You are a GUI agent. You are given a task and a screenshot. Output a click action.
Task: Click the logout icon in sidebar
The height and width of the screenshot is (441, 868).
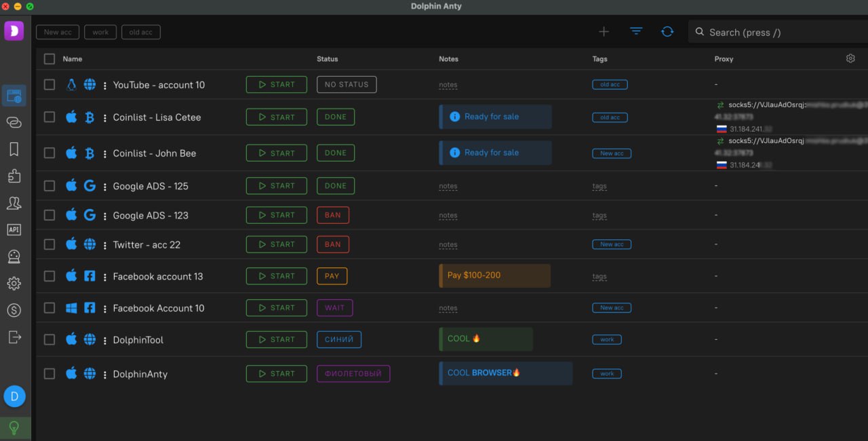tap(14, 337)
